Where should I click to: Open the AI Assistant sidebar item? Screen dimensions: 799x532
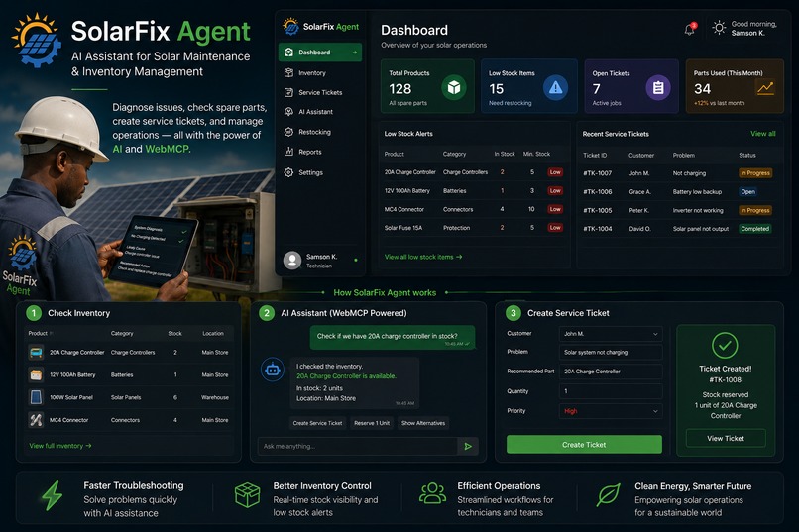319,112
